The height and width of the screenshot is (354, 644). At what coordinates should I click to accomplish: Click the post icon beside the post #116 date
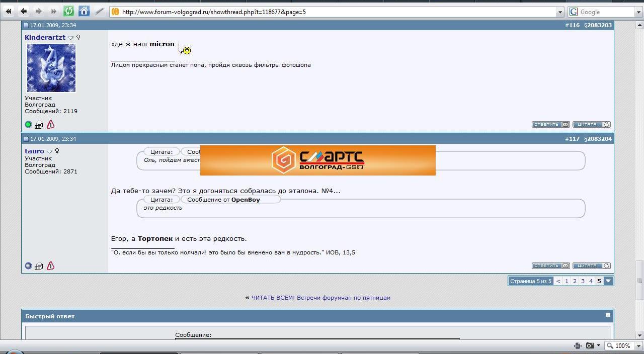(x=26, y=25)
